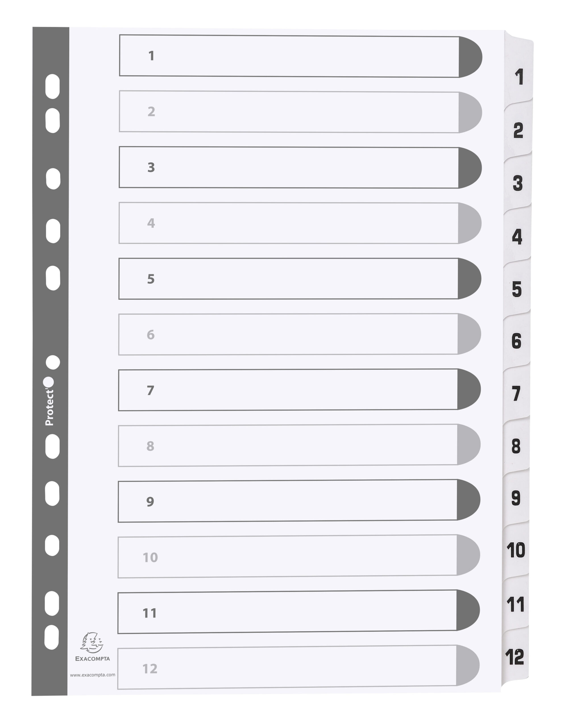Open side index tab 7
Screen dimensions: 564x728
pyautogui.click(x=516, y=394)
